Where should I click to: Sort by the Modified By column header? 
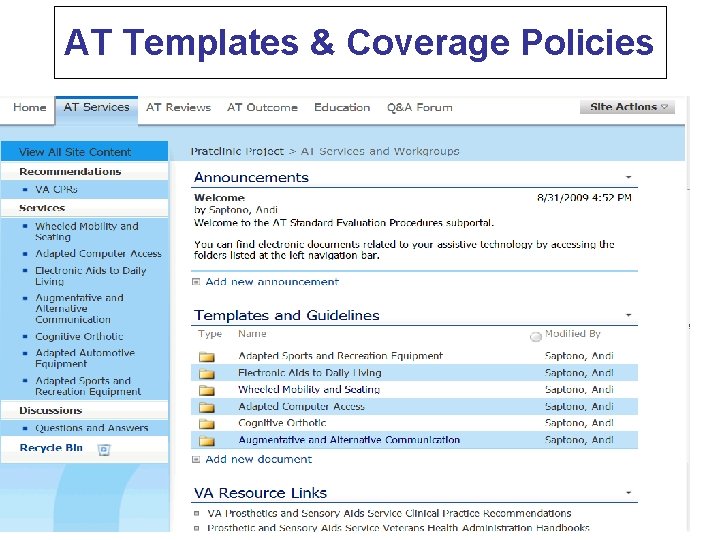[573, 334]
